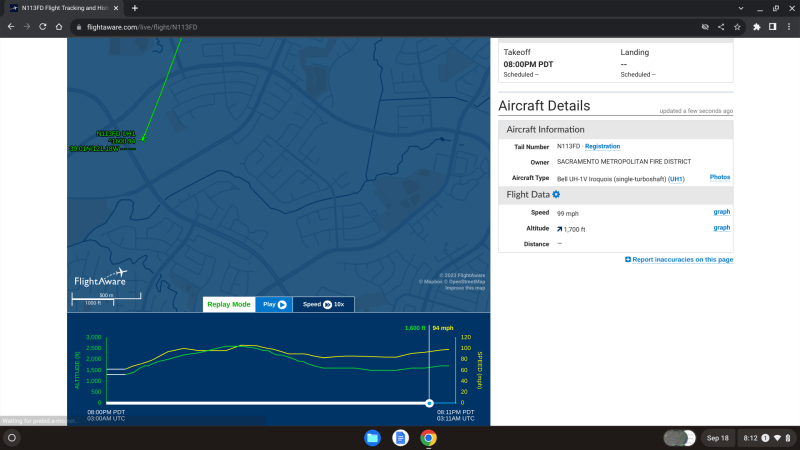Screen dimensions: 800x450
Task: Open a new browser tab
Action: click(135, 8)
